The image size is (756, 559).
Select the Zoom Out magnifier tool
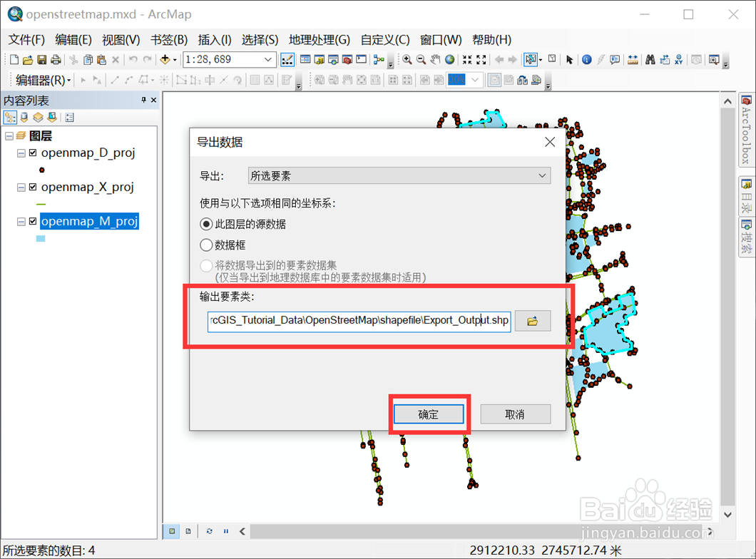pos(421,59)
